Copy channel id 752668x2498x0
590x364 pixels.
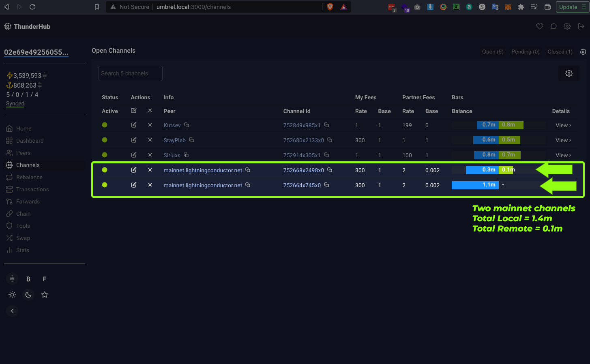coord(330,170)
